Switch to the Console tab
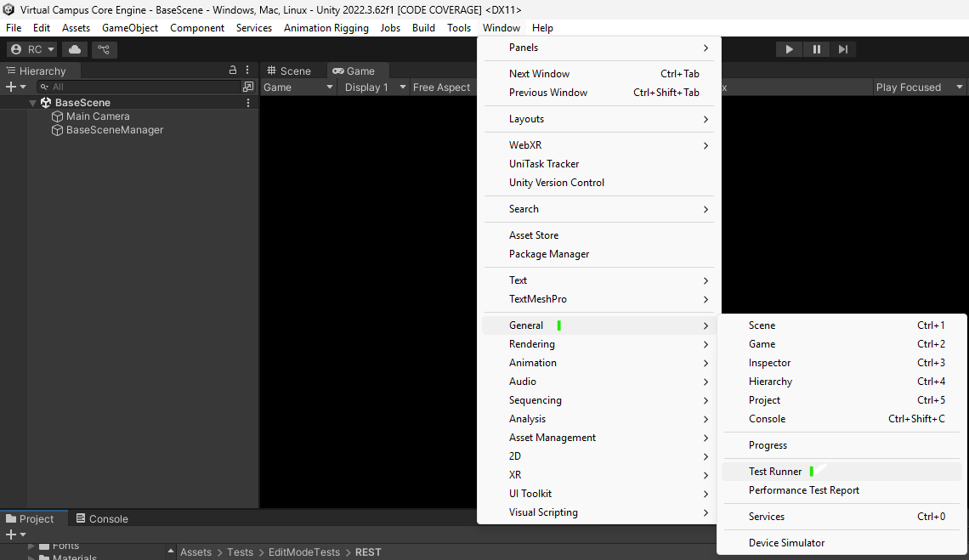The image size is (969, 560). click(102, 519)
